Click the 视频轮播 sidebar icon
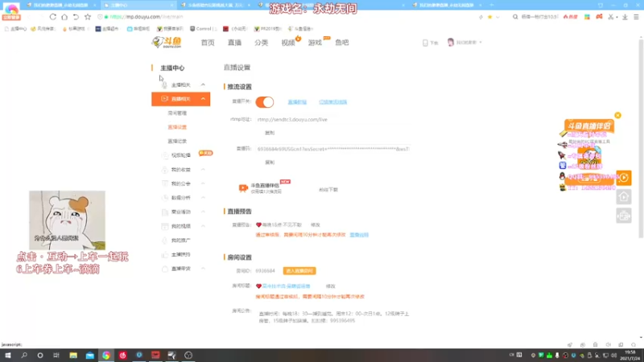Screen dimensions: 644x362 click(165, 155)
